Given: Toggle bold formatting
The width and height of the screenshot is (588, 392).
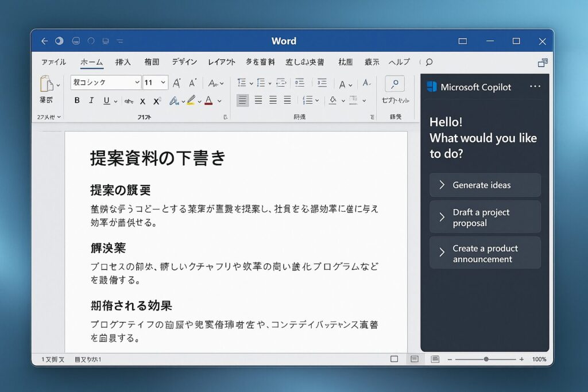Looking at the screenshot, I should [x=77, y=100].
